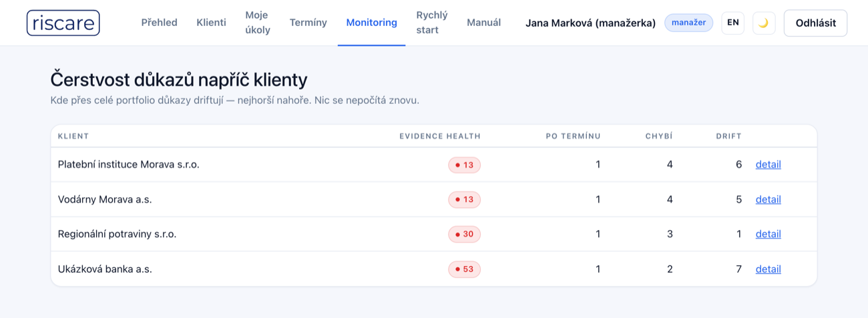Open detail for Vodárny Morava a.s.
Screen dimensions: 868x318
[768, 199]
